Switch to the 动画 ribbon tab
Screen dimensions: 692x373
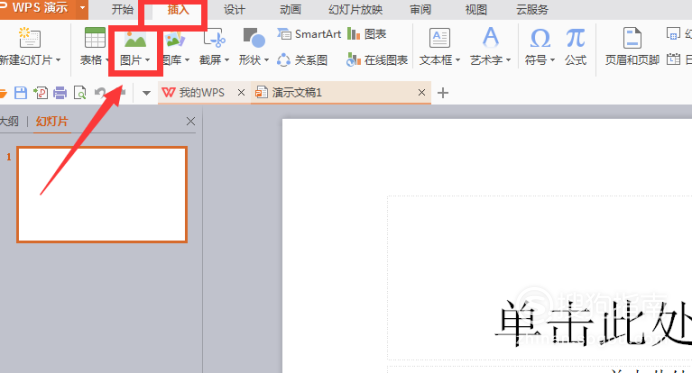pyautogui.click(x=290, y=9)
